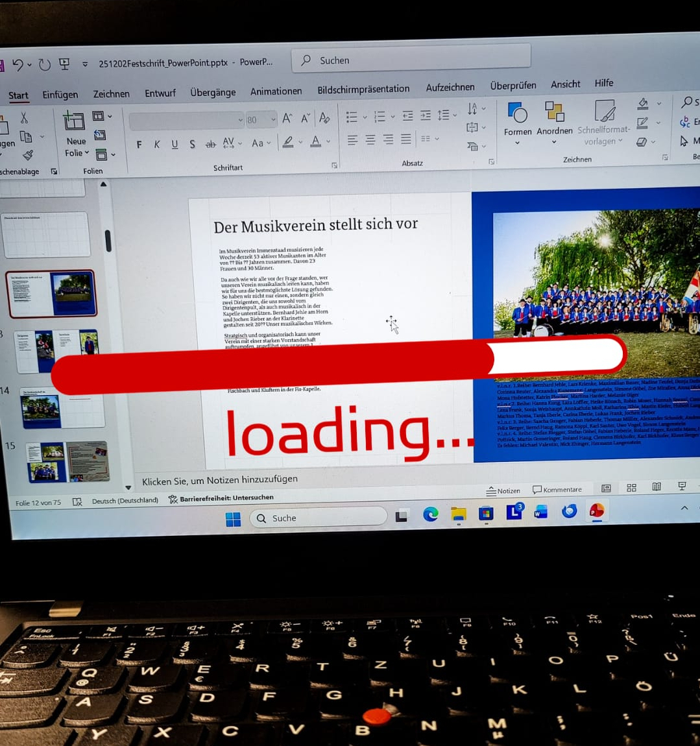Switch to the Zeichnen tab
This screenshot has height=746, width=700.
112,94
